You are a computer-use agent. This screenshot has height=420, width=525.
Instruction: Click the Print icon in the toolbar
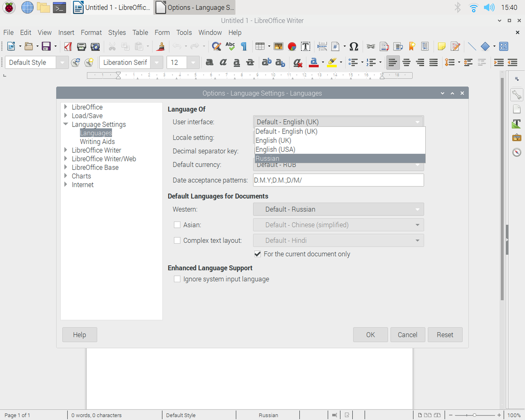81,46
